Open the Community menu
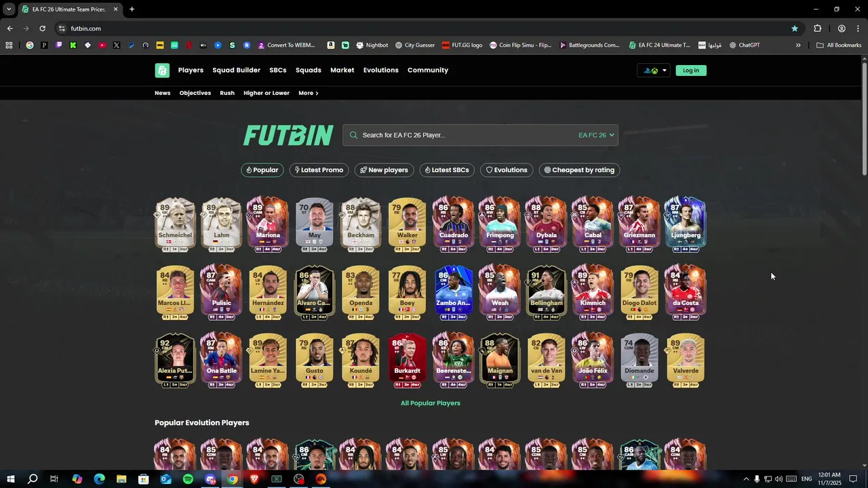 428,70
